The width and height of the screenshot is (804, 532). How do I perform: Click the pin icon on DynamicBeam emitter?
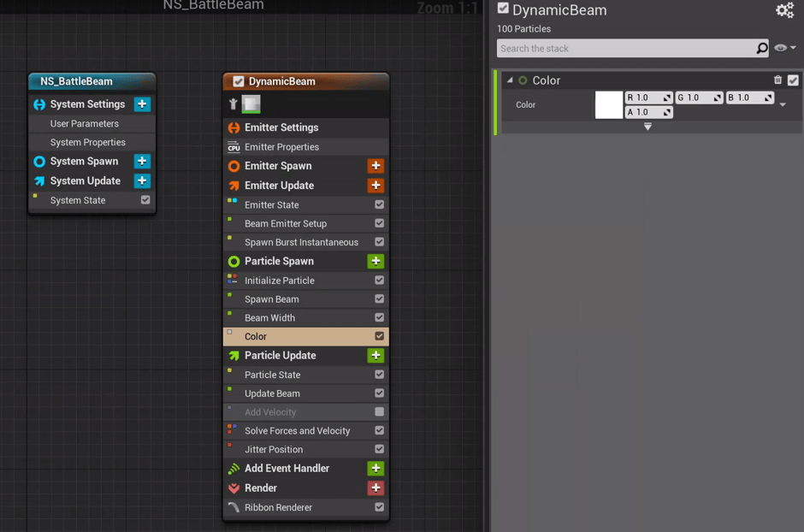tap(234, 104)
